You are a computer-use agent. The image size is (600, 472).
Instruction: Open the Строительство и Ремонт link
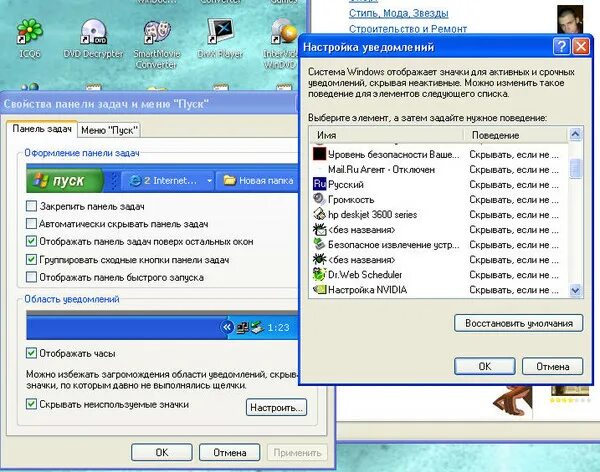pyautogui.click(x=408, y=29)
